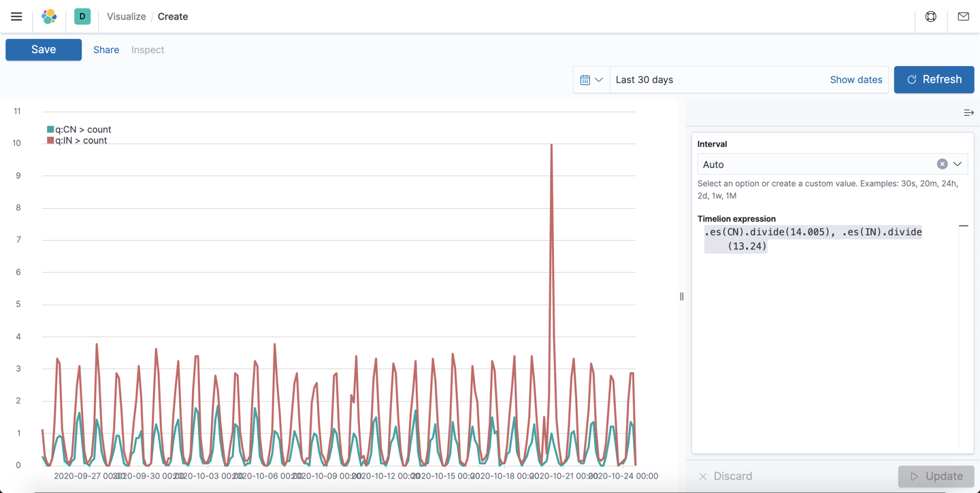Click the chart panel resize handle
The width and height of the screenshot is (980, 493).
(681, 296)
